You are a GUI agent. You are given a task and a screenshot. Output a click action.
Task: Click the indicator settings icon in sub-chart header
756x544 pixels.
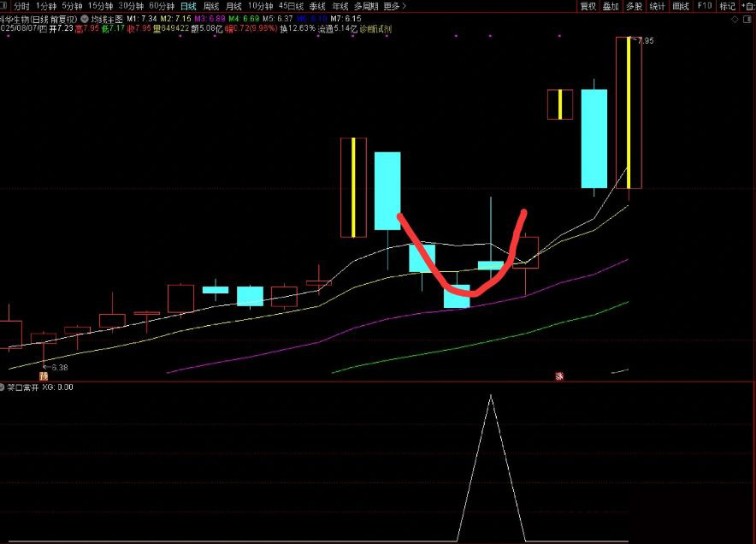[x=3, y=387]
